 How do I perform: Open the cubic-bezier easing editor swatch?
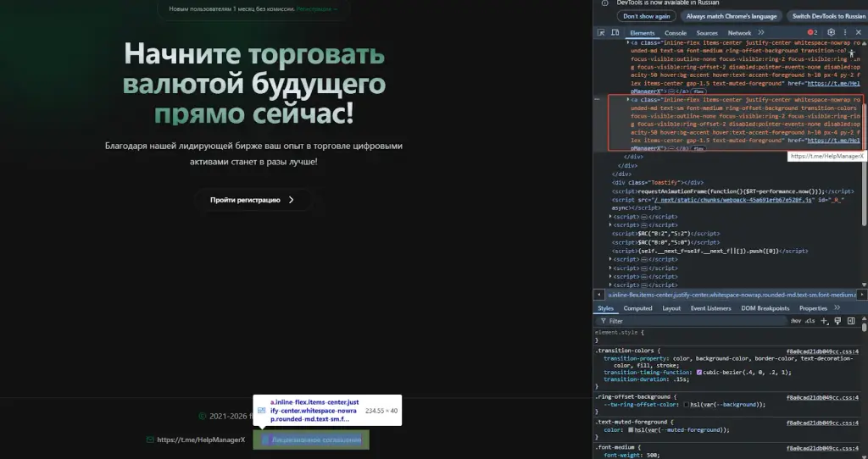tap(699, 372)
